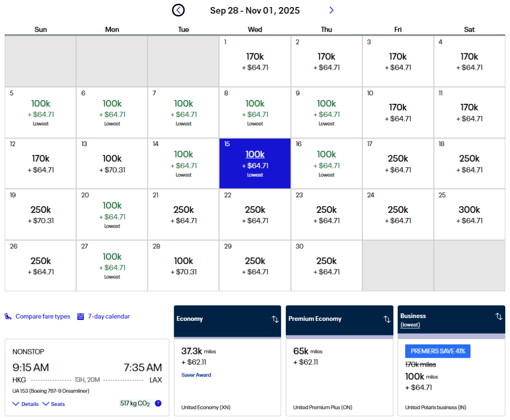Expand the Seats dropdown
The height and width of the screenshot is (420, 510).
coord(46,404)
